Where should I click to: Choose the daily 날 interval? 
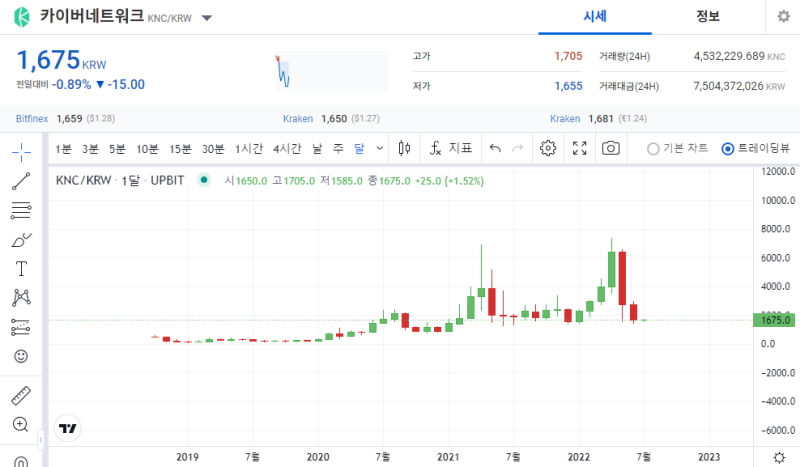[317, 149]
